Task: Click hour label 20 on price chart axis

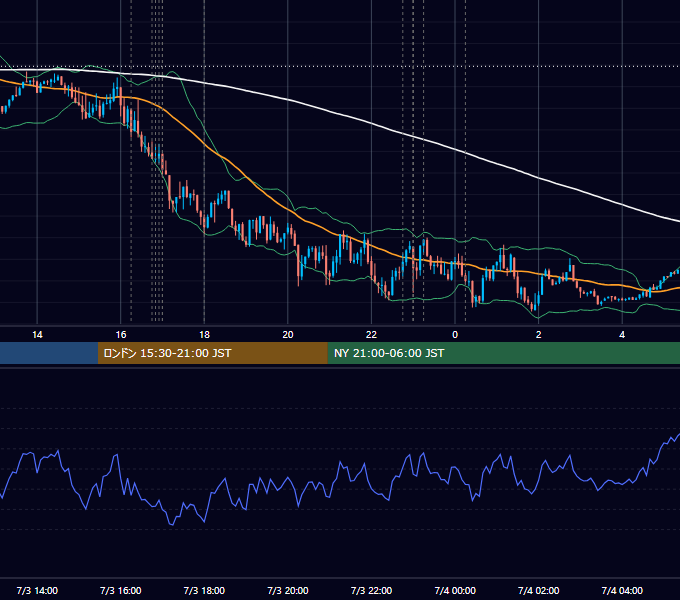Action: (x=288, y=335)
